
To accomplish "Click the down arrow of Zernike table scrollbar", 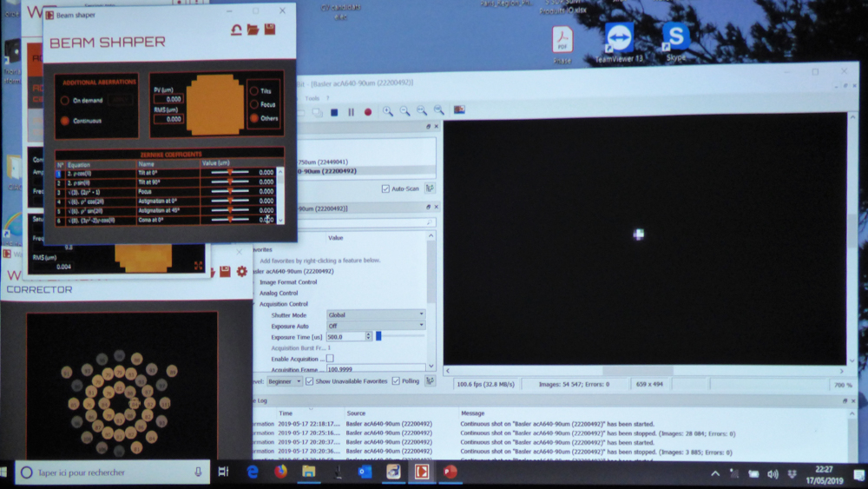I will (280, 220).
